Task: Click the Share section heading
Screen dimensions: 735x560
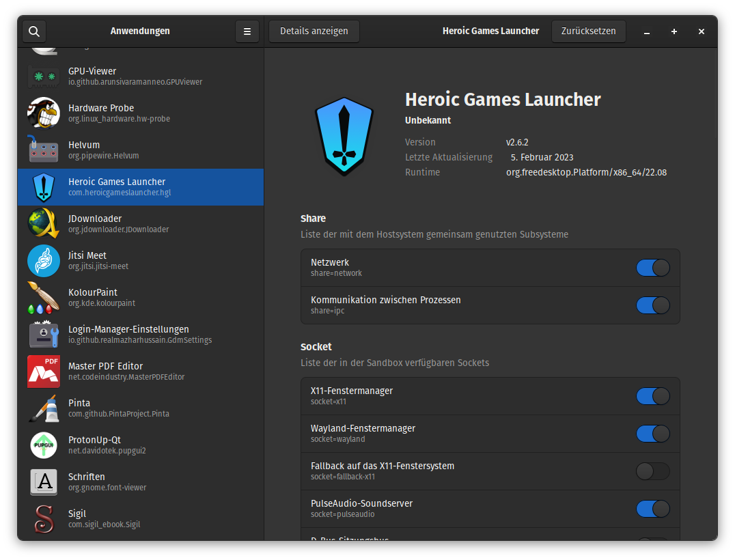Action: pyautogui.click(x=313, y=219)
